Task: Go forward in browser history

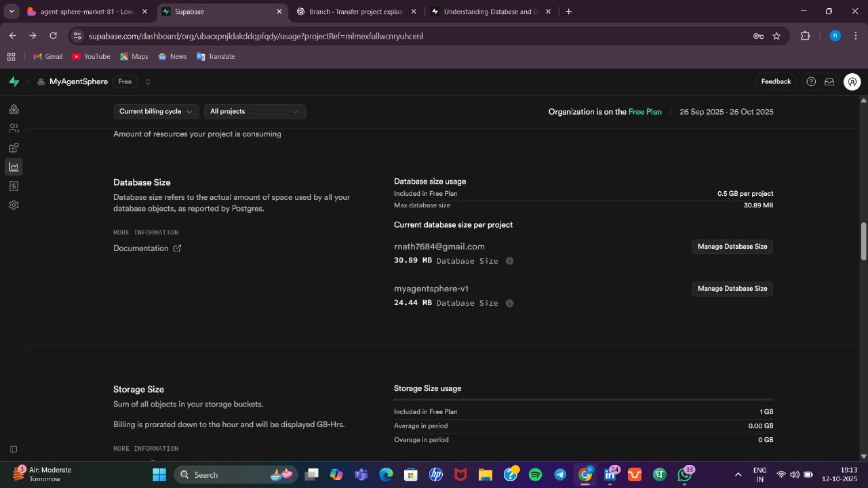Action: tap(33, 36)
